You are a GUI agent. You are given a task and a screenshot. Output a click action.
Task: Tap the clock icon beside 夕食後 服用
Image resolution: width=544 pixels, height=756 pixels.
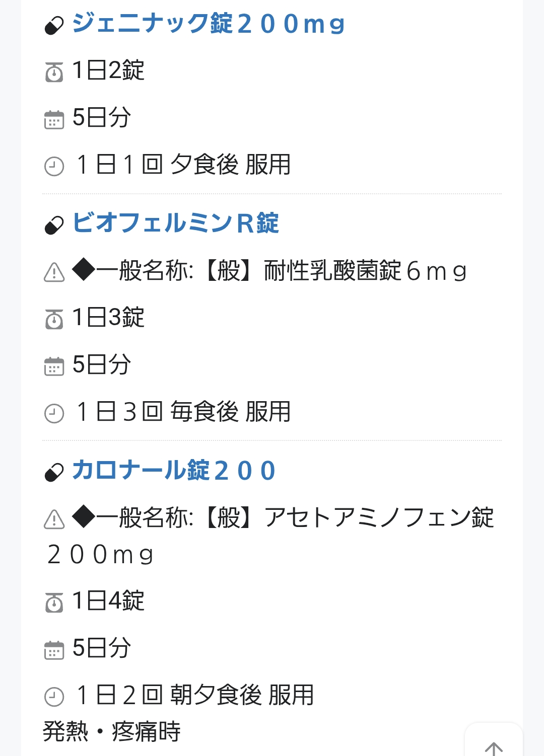tap(54, 167)
